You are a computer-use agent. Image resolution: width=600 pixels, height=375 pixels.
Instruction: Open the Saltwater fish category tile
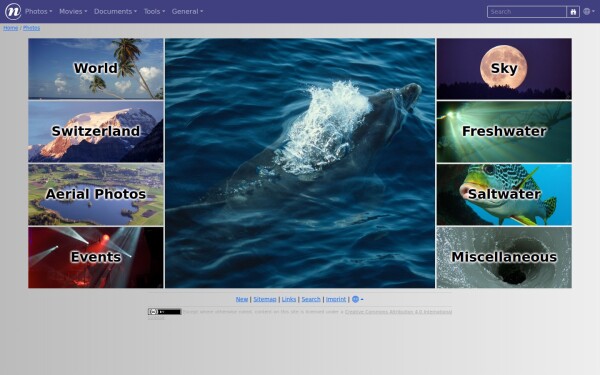[504, 194]
